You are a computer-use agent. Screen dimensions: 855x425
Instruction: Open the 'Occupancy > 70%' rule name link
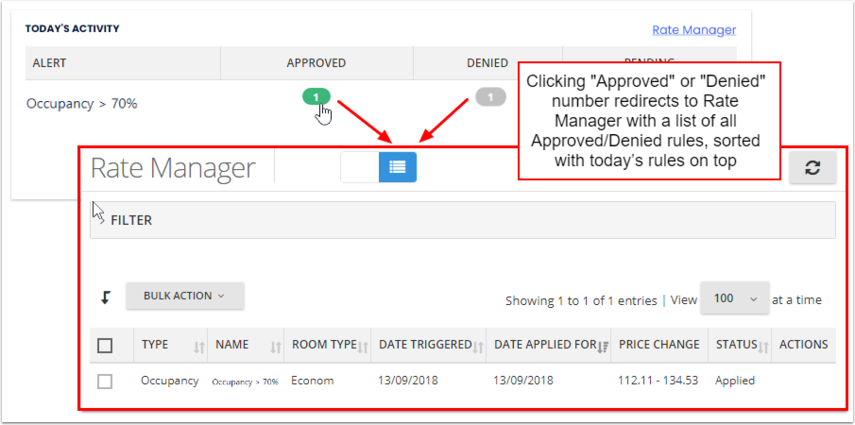pos(245,382)
